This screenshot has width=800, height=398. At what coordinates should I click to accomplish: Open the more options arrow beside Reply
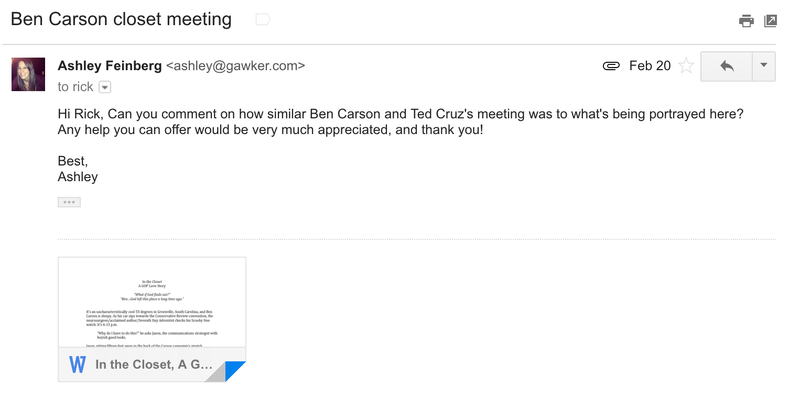[764, 66]
